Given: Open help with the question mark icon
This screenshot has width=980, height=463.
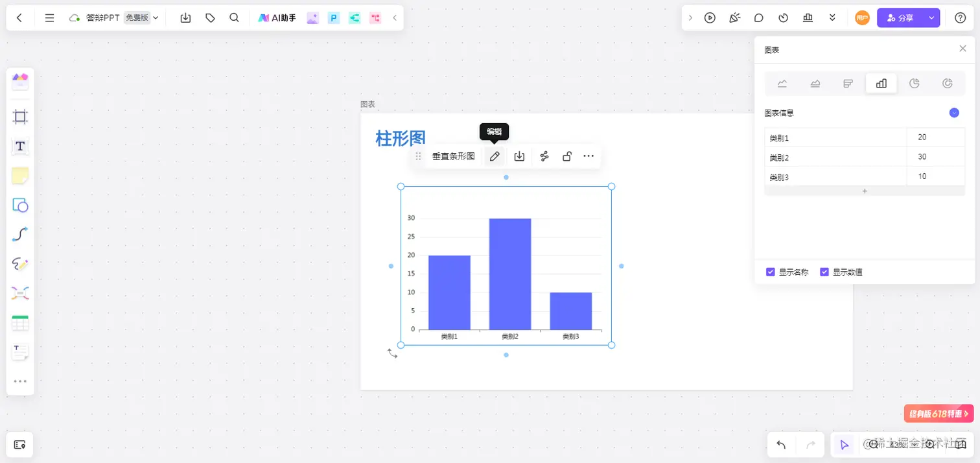Looking at the screenshot, I should tap(961, 18).
